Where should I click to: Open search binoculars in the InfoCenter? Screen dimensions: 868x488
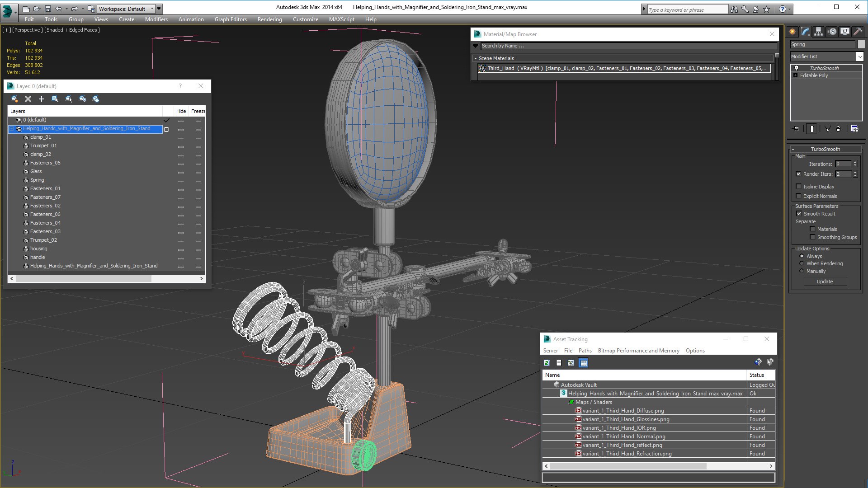click(734, 9)
